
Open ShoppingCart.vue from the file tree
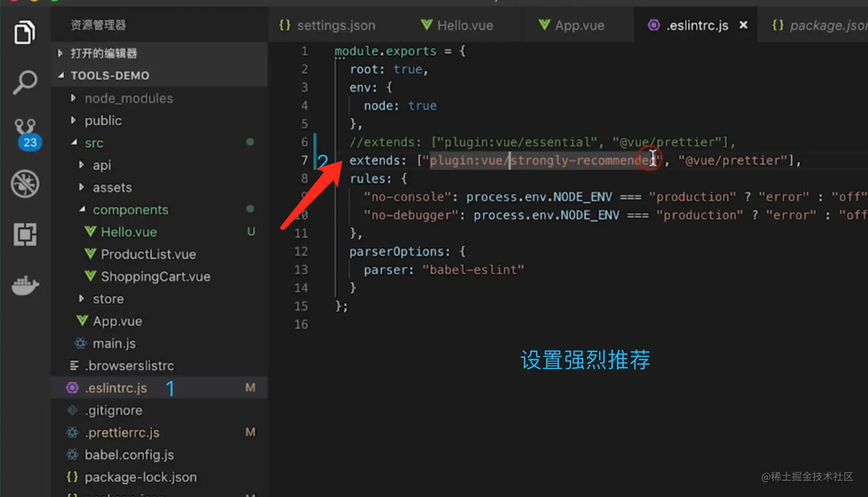click(x=159, y=277)
